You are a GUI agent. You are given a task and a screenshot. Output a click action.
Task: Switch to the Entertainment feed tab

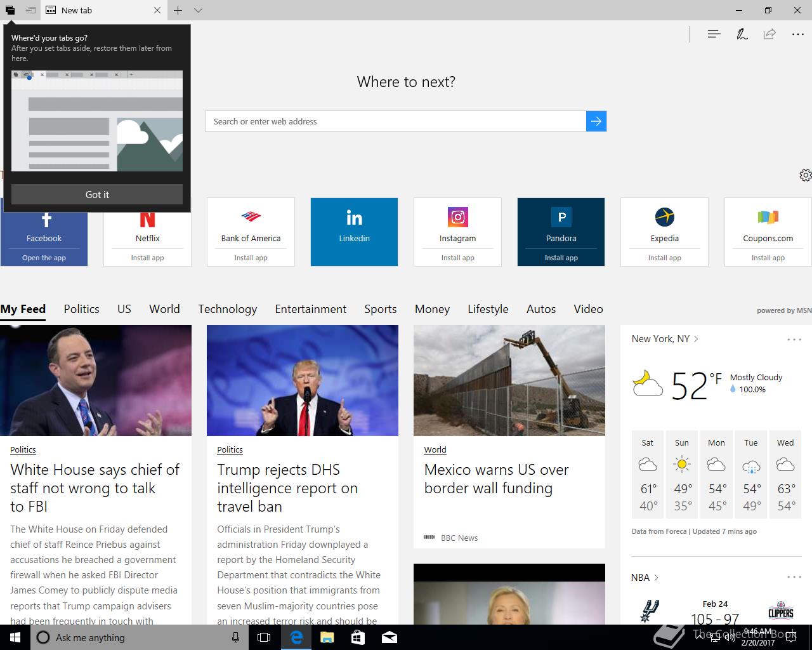(x=310, y=309)
